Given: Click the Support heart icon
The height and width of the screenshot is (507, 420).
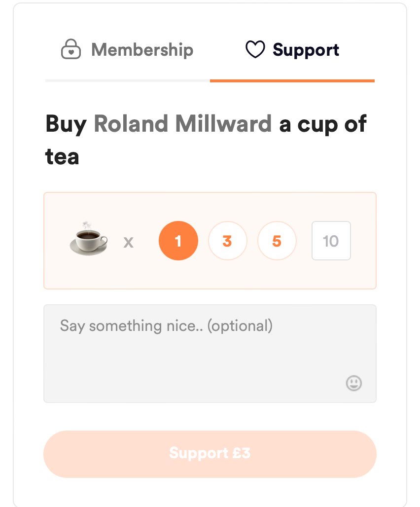Looking at the screenshot, I should click(x=255, y=49).
